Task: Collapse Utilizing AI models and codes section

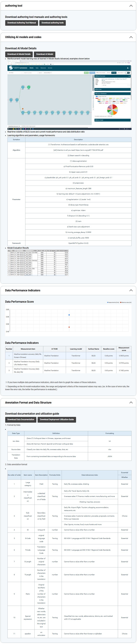Action: pos(131,37)
